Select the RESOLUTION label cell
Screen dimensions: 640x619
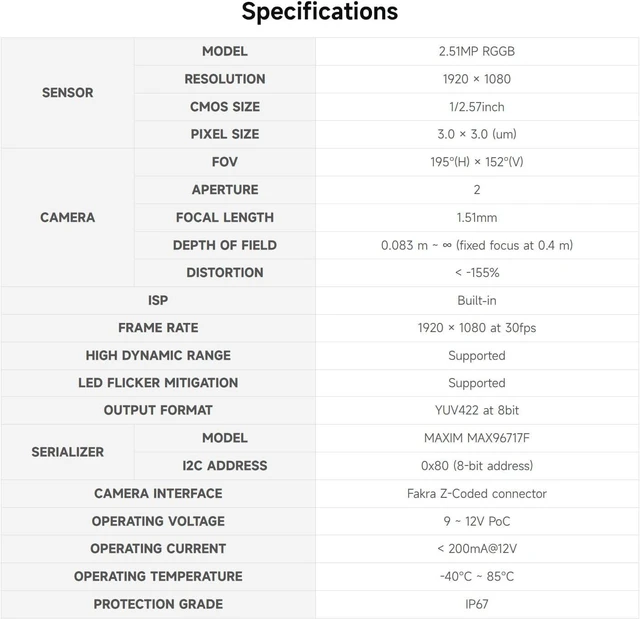coord(225,79)
